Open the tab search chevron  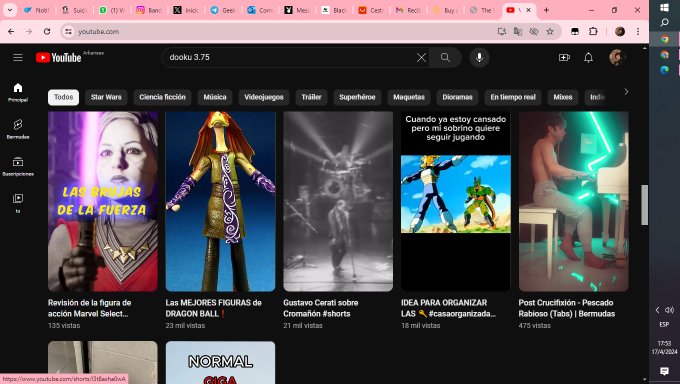[10, 10]
